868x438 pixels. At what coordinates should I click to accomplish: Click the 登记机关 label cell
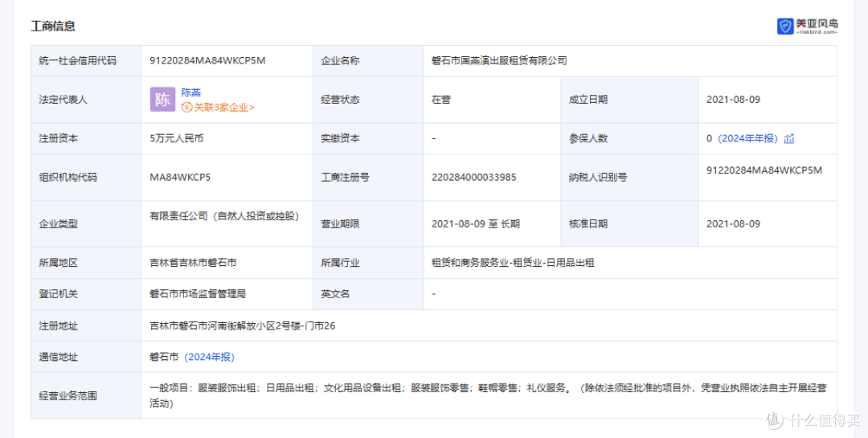[86, 294]
